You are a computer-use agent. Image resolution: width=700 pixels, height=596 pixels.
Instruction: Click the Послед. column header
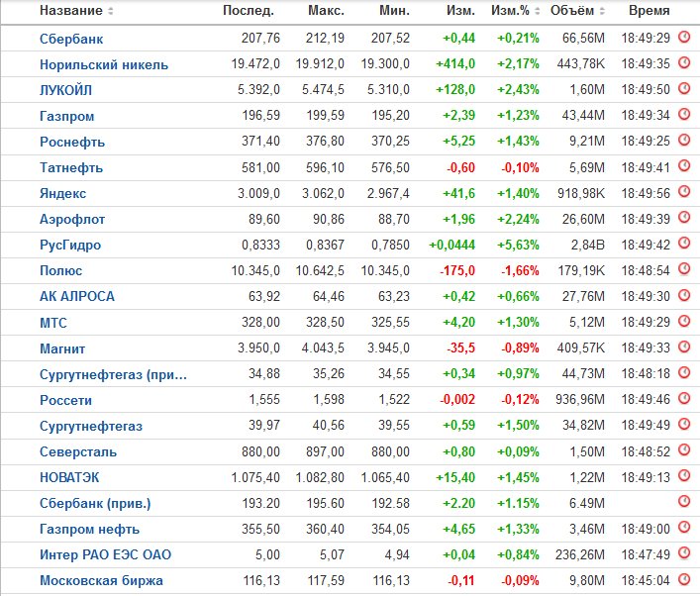(249, 10)
